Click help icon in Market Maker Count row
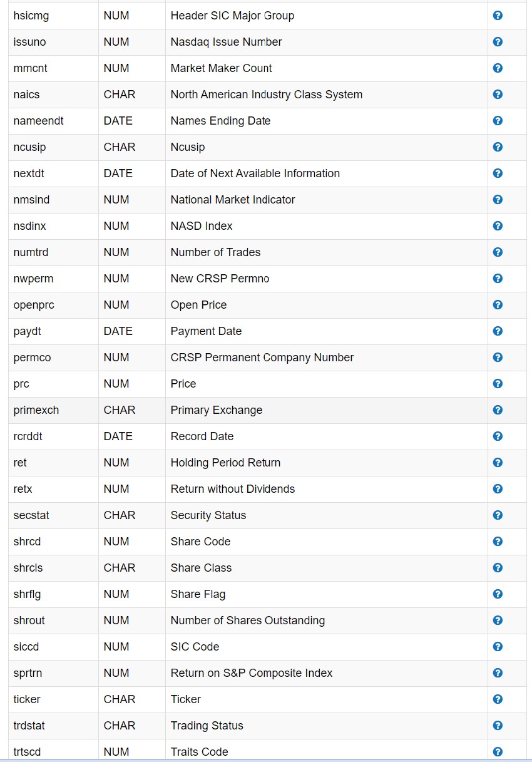This screenshot has height=762, width=532. coord(498,68)
